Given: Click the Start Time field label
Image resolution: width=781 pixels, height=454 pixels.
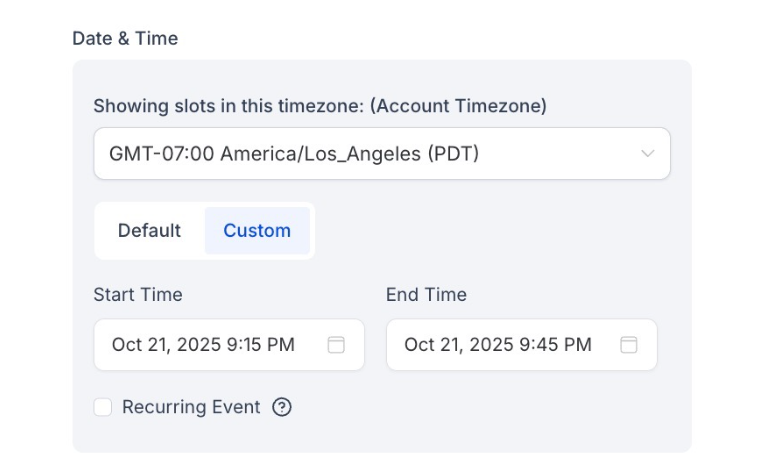Looking at the screenshot, I should pyautogui.click(x=138, y=295).
